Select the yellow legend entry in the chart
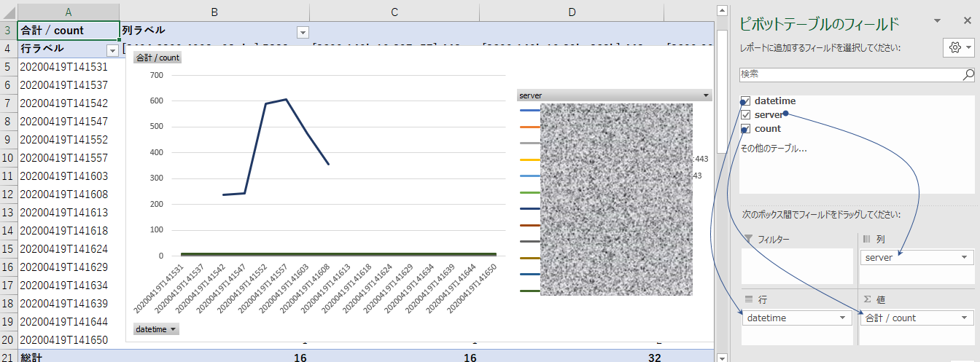980x362 pixels. pos(529,160)
